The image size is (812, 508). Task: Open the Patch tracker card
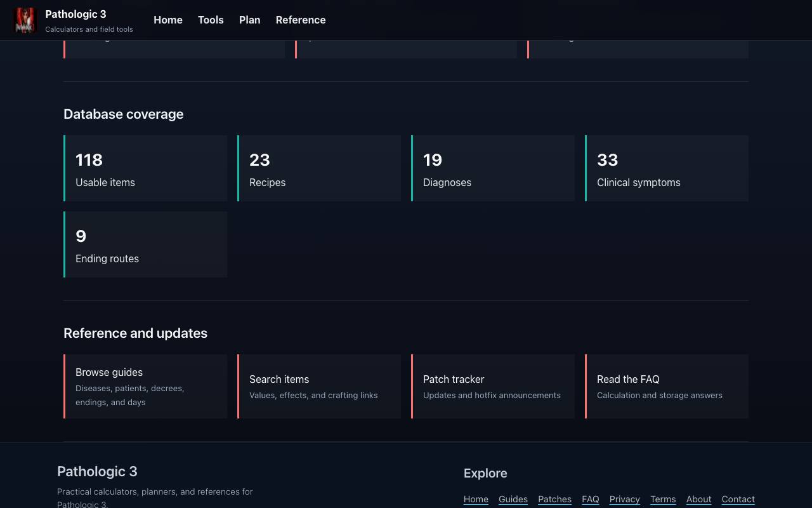click(493, 387)
